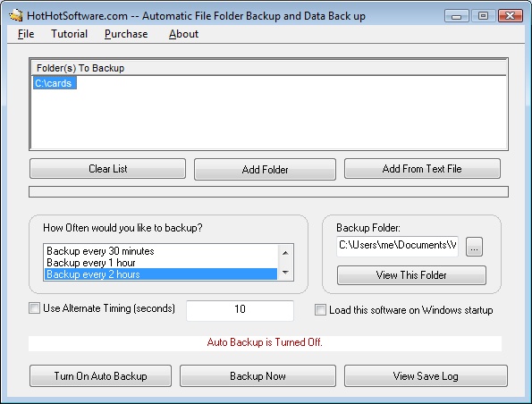Maximize the backup application window
This screenshot has height=404, width=532.
pos(483,16)
